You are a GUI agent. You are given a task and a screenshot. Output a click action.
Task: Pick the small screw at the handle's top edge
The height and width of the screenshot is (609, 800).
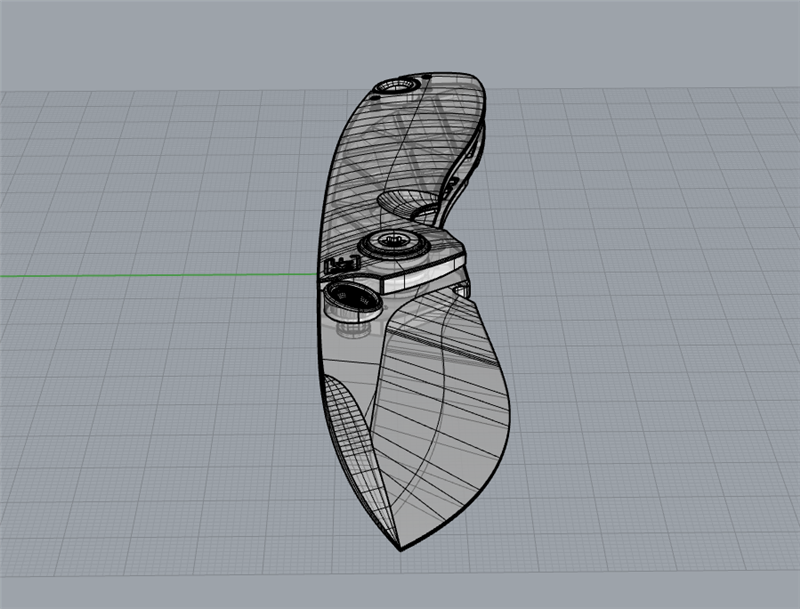(x=427, y=76)
